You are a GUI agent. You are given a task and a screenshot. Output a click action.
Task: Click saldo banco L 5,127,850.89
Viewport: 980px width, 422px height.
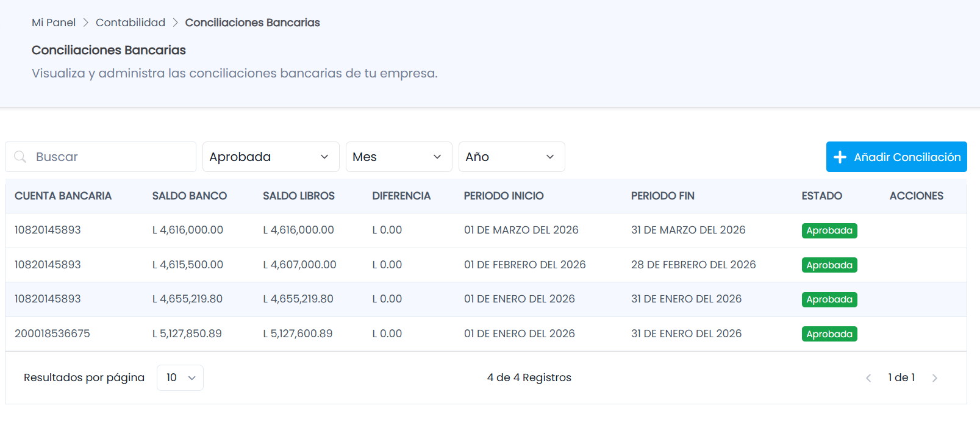click(x=187, y=334)
